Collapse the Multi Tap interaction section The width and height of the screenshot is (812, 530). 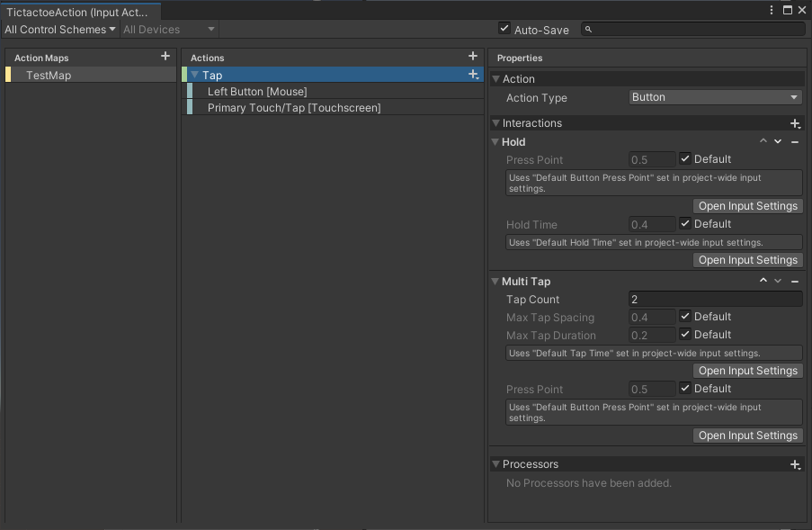(495, 281)
